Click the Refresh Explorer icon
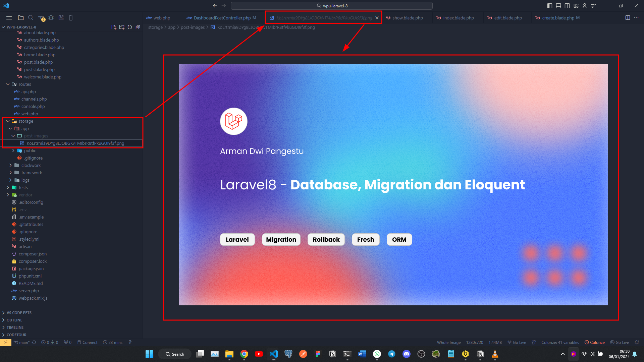The height and width of the screenshot is (362, 644). click(130, 27)
